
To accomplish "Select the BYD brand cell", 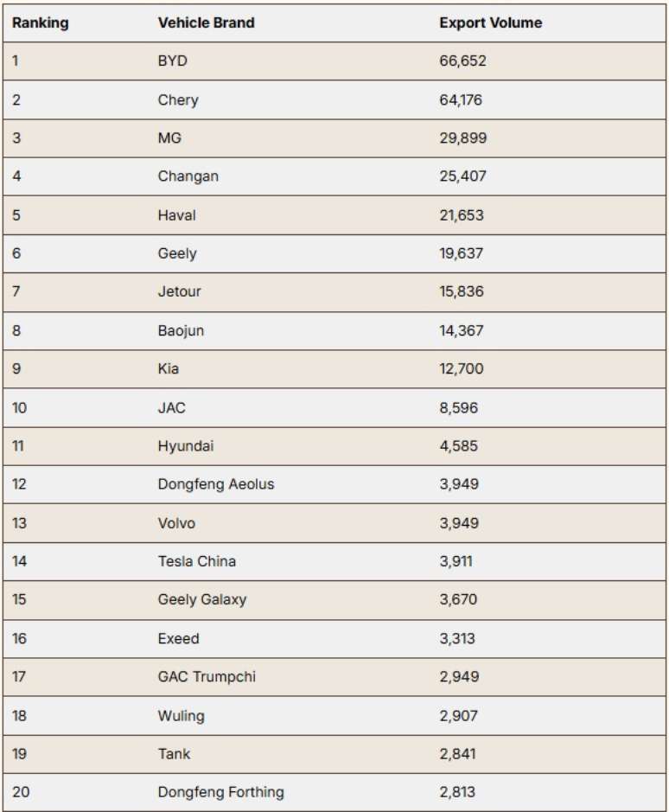I will click(172, 61).
